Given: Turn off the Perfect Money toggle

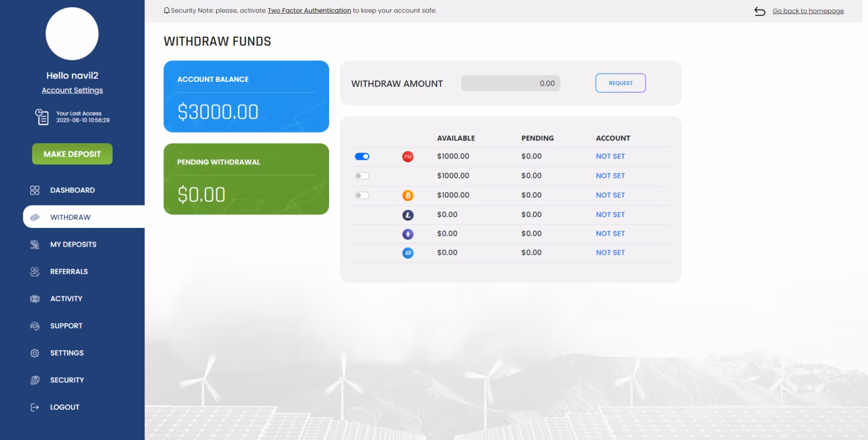Looking at the screenshot, I should [362, 157].
